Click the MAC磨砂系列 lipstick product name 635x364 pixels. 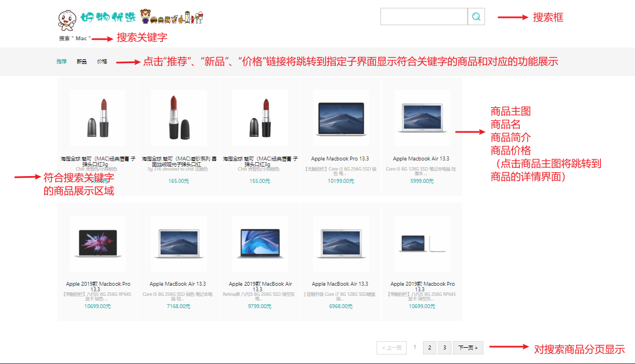coord(179,161)
